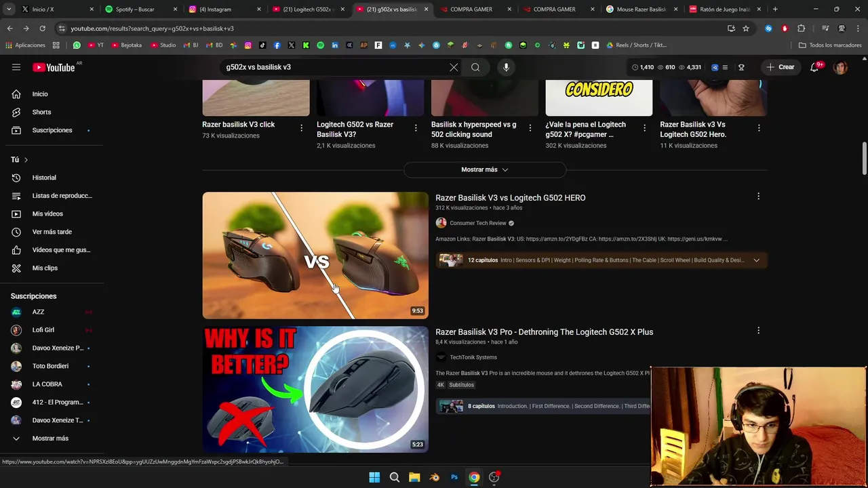
Task: Clear the search box with the X
Action: point(454,67)
